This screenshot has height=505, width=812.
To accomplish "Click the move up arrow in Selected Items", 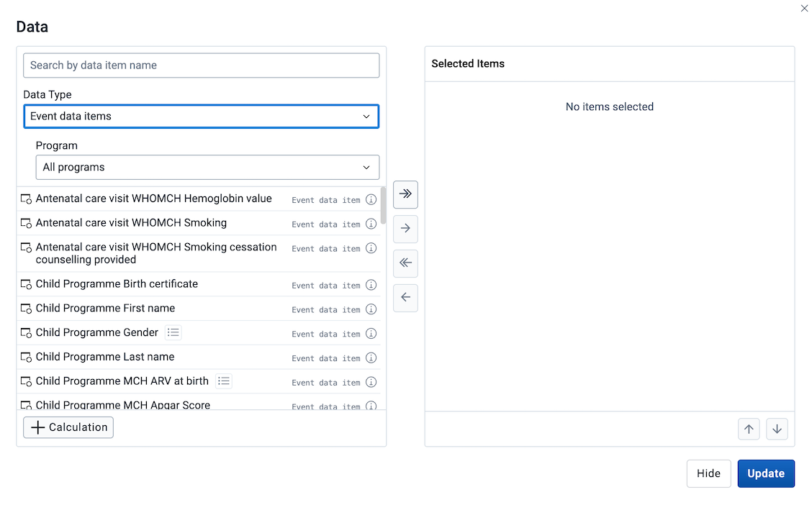I will tap(749, 429).
